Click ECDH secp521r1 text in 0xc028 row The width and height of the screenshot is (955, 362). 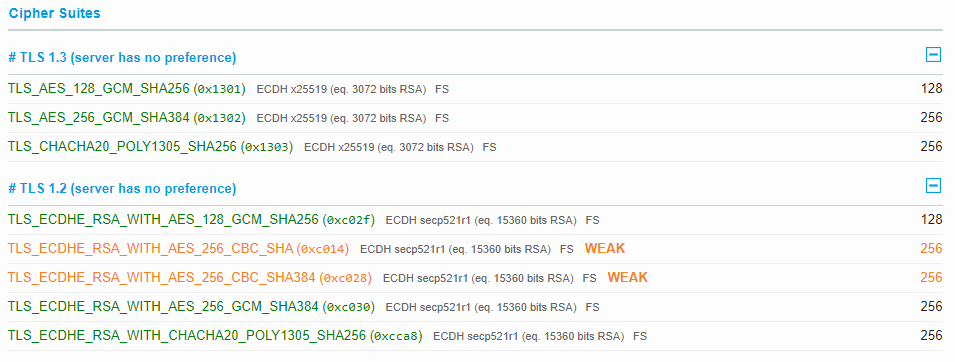click(425, 279)
